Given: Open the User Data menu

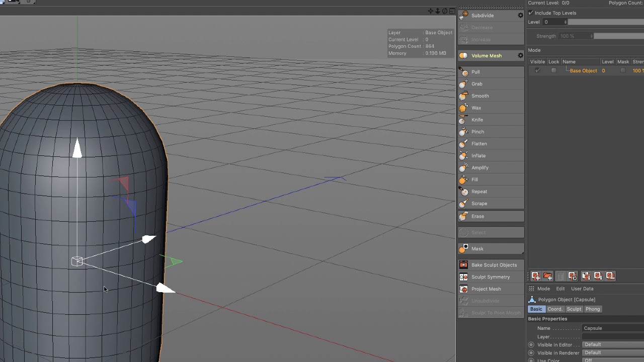Looking at the screenshot, I should (582, 289).
